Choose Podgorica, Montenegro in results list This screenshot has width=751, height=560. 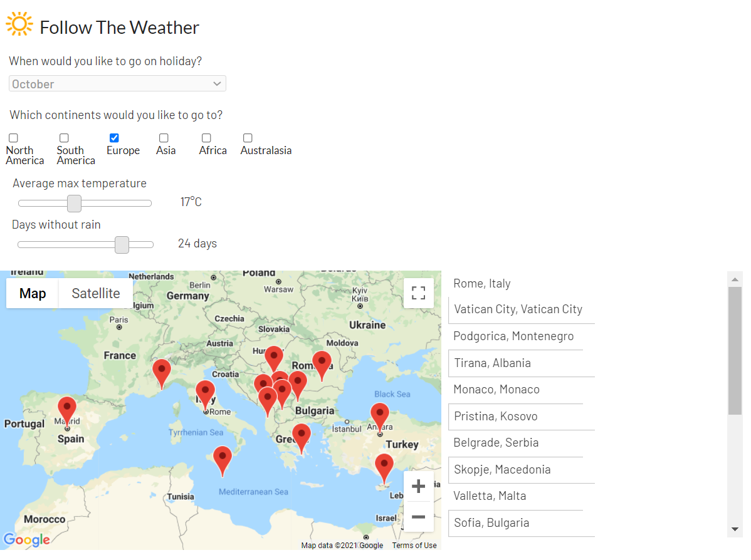tap(513, 336)
